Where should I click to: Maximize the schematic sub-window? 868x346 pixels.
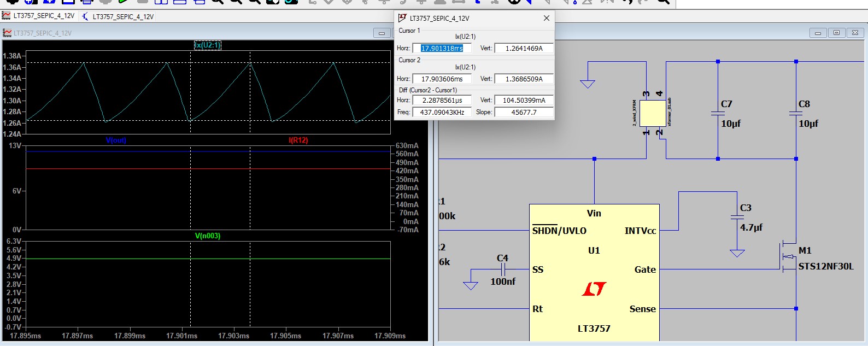(836, 33)
